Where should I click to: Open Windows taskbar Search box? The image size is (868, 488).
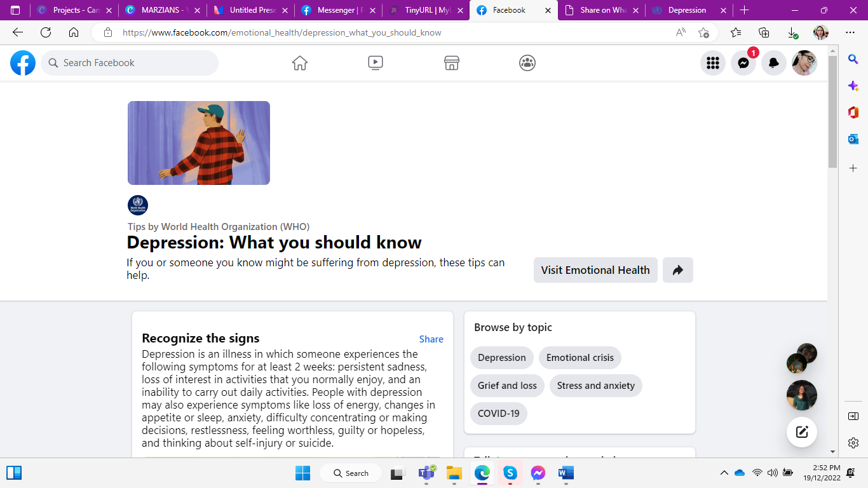pos(350,473)
